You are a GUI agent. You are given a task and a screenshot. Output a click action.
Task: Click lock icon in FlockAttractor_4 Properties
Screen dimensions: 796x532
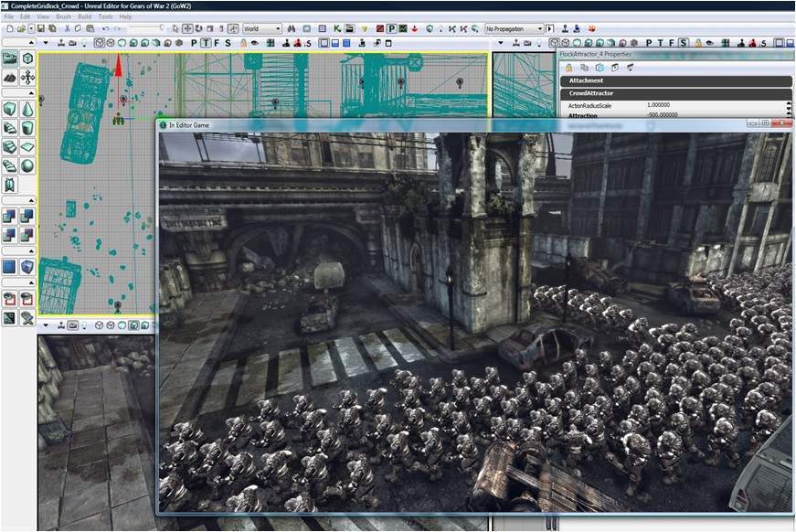[568, 68]
